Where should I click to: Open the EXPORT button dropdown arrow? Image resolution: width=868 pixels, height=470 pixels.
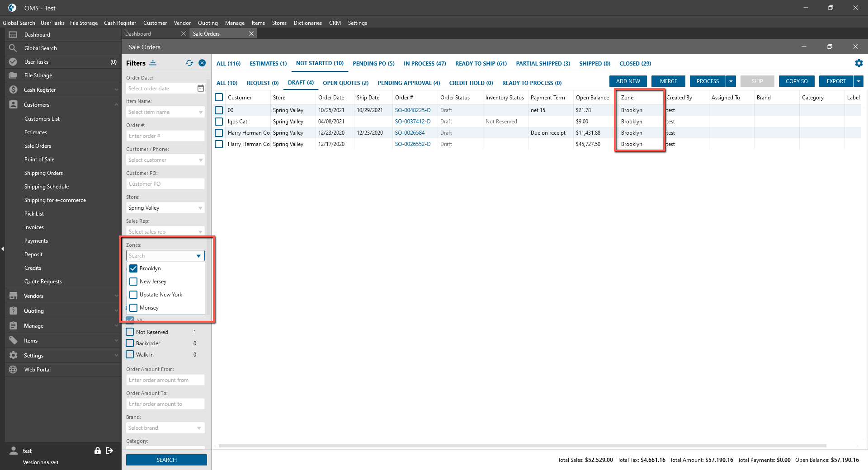pos(859,81)
